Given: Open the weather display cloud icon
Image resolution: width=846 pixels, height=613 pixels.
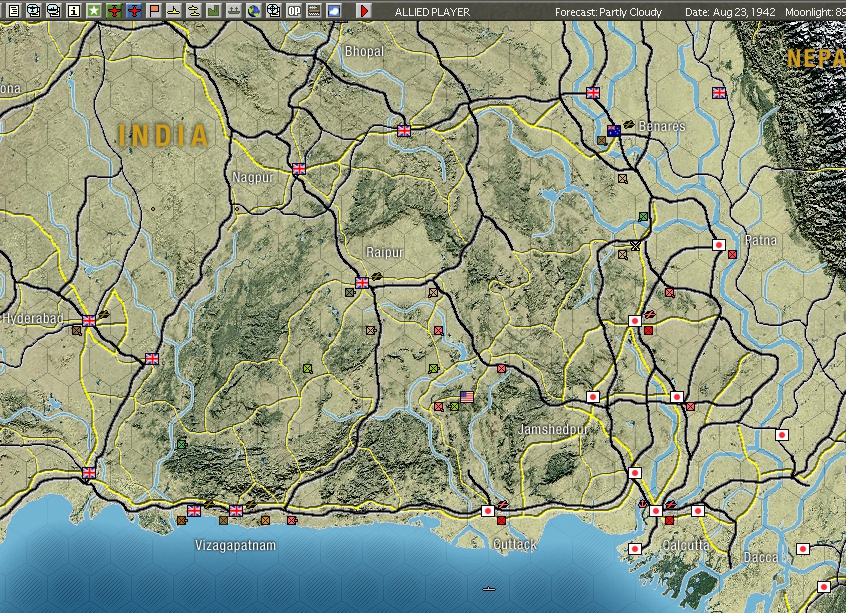Looking at the screenshot, I should tap(333, 11).
